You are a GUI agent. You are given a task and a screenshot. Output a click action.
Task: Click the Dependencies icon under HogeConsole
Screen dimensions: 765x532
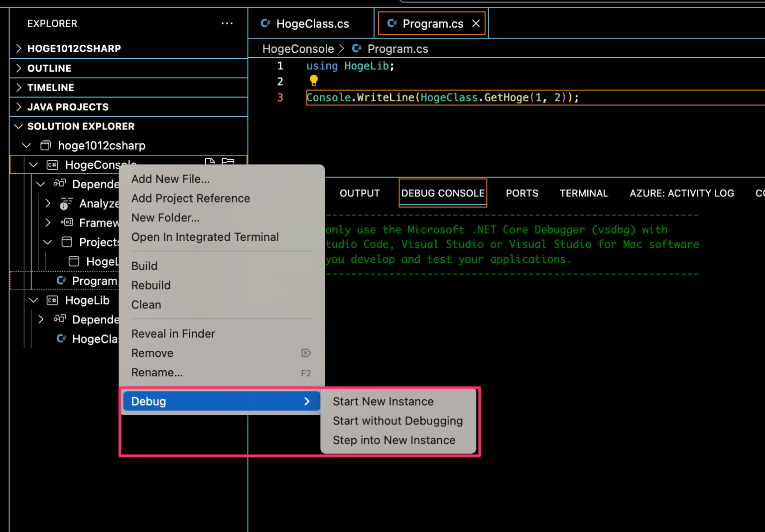59,183
